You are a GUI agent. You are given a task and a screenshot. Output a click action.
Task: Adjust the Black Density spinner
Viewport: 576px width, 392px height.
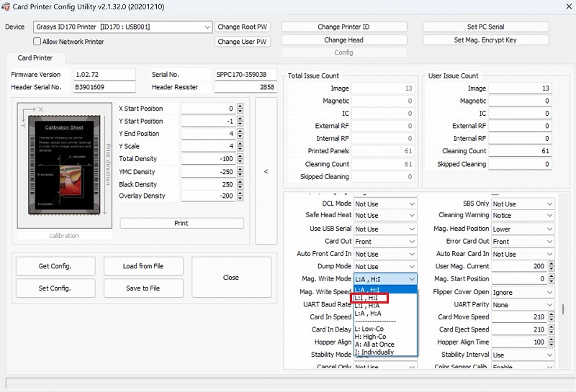[240, 184]
